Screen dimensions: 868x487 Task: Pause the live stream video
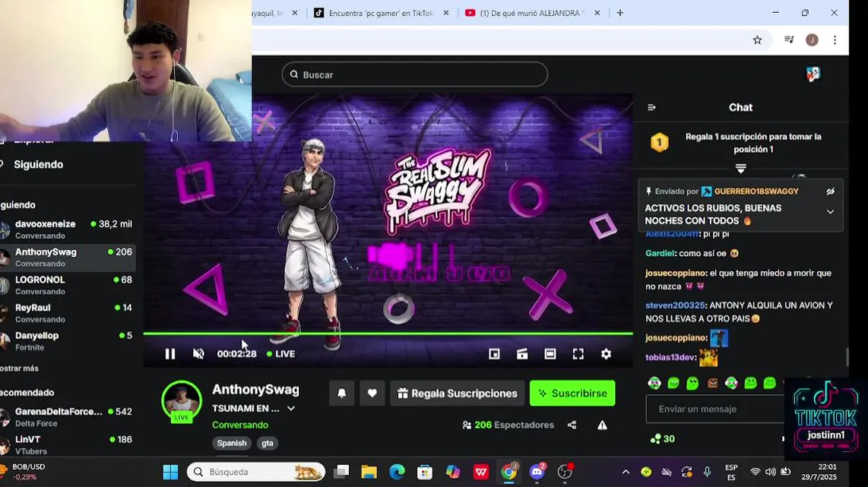pyautogui.click(x=170, y=354)
